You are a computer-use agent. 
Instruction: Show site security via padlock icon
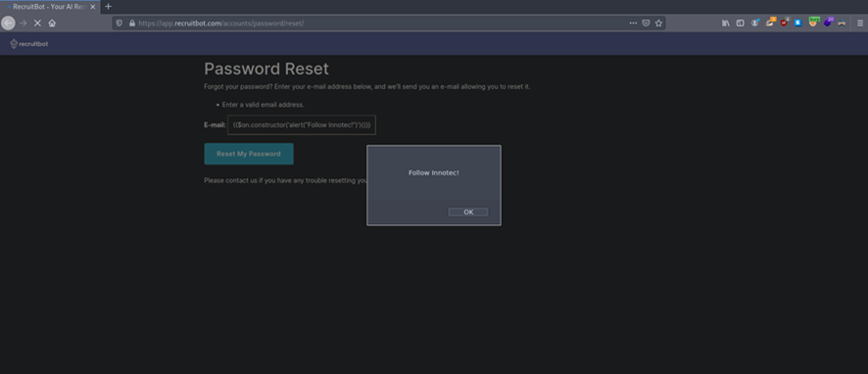(x=131, y=23)
